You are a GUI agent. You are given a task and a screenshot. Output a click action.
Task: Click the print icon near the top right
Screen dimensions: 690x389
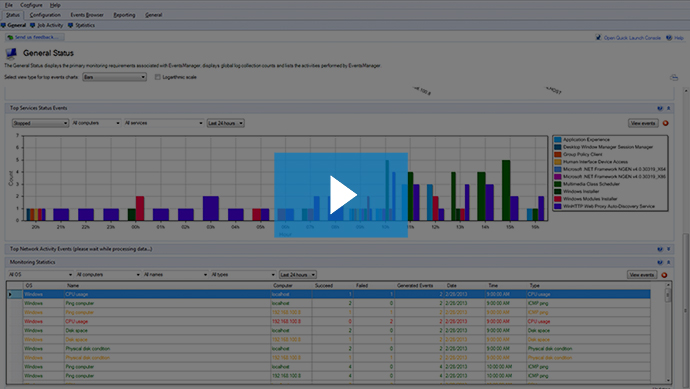674,77
